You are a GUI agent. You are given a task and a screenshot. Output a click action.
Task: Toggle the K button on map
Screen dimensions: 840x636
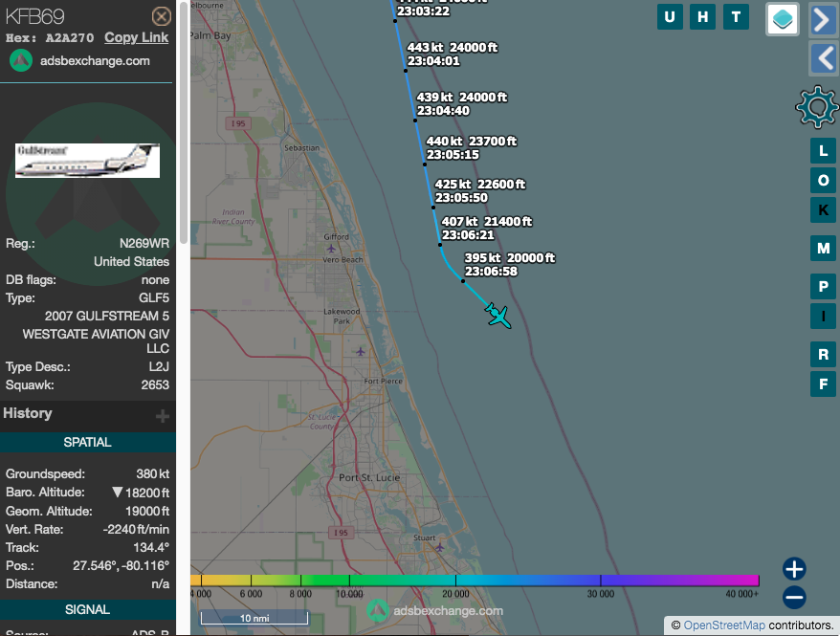[x=823, y=209]
